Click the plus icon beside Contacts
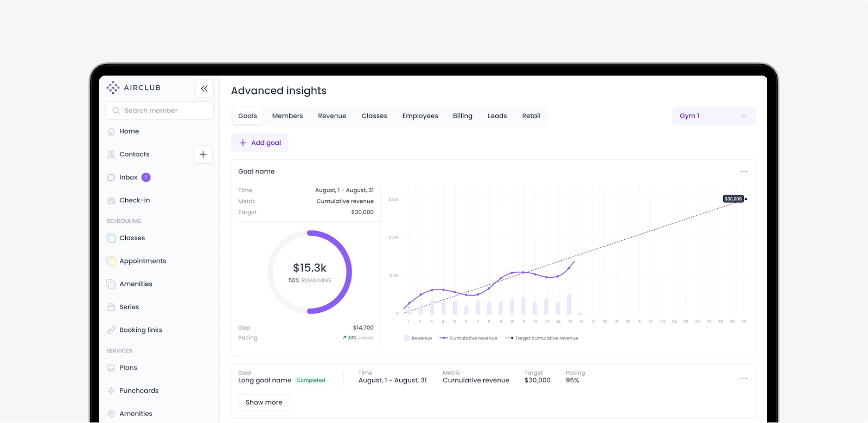This screenshot has height=423, width=868. (x=203, y=155)
